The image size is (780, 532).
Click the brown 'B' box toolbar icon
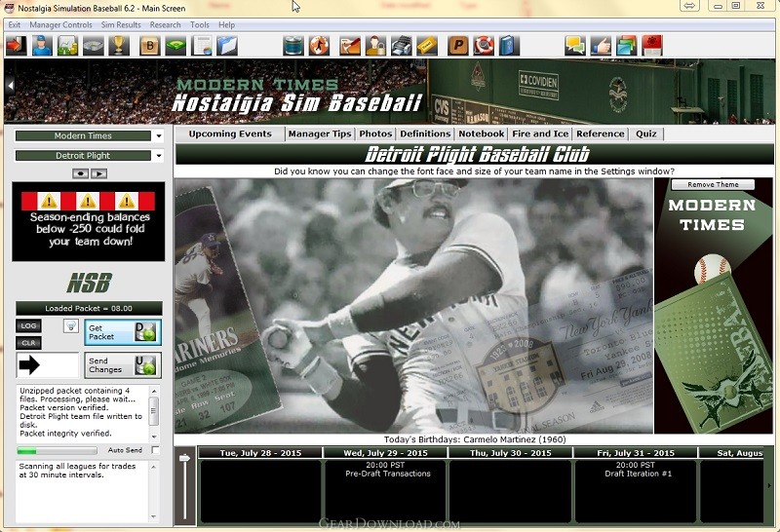[x=150, y=46]
